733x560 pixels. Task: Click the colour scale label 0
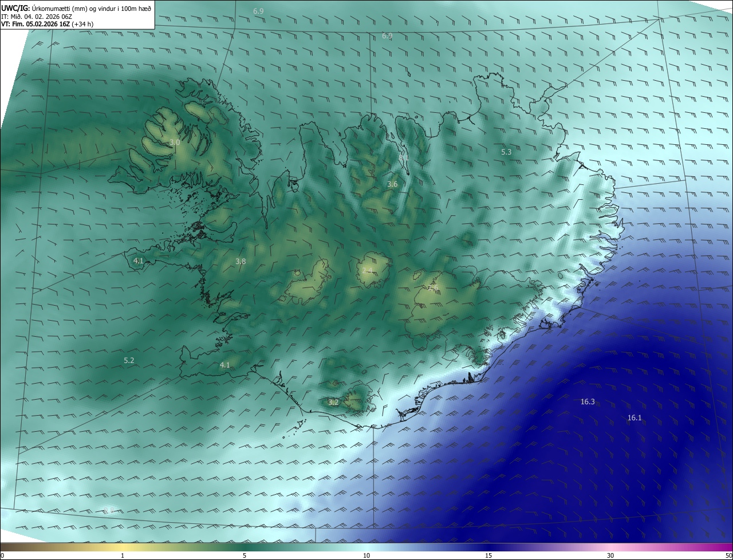click(2, 555)
